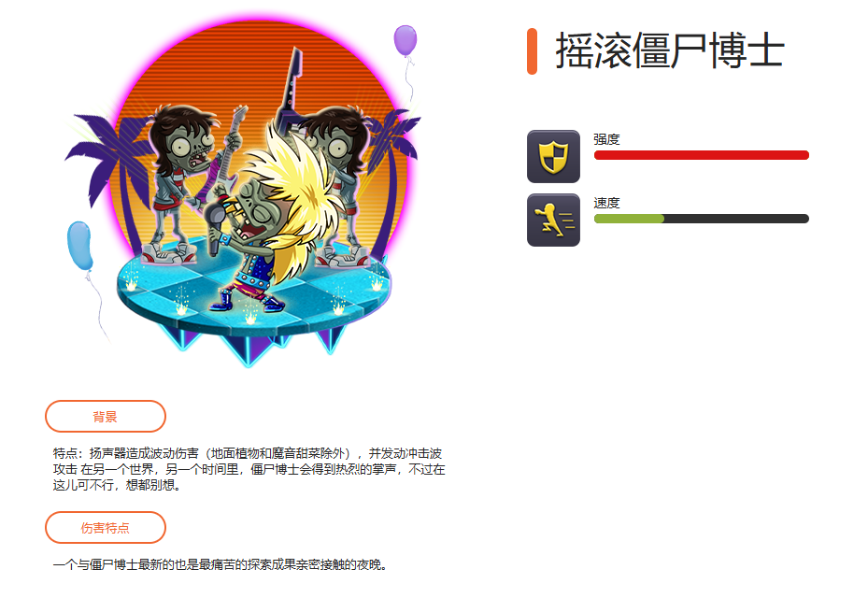The width and height of the screenshot is (868, 598).
Task: Click the 强度 label text
Action: coord(606,139)
